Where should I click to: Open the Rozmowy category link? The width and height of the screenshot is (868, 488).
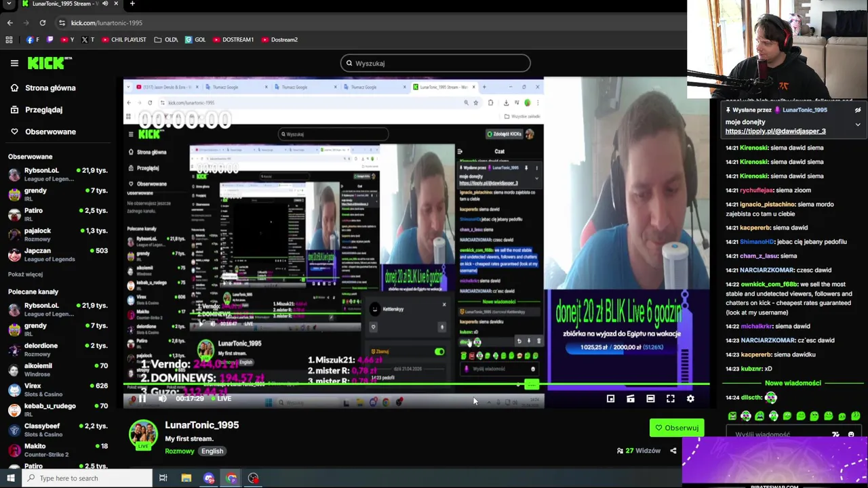tap(179, 451)
